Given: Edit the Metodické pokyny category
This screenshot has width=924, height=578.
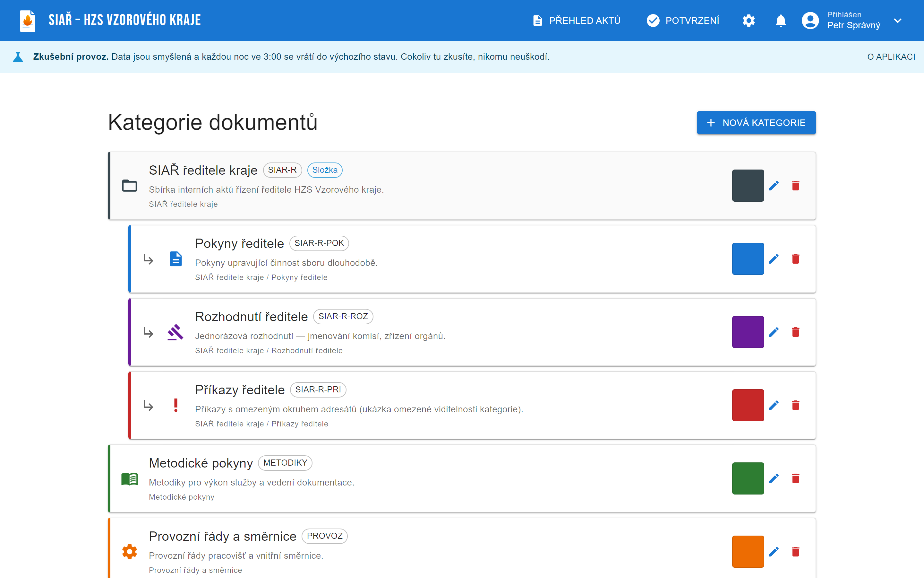Looking at the screenshot, I should coord(774,478).
